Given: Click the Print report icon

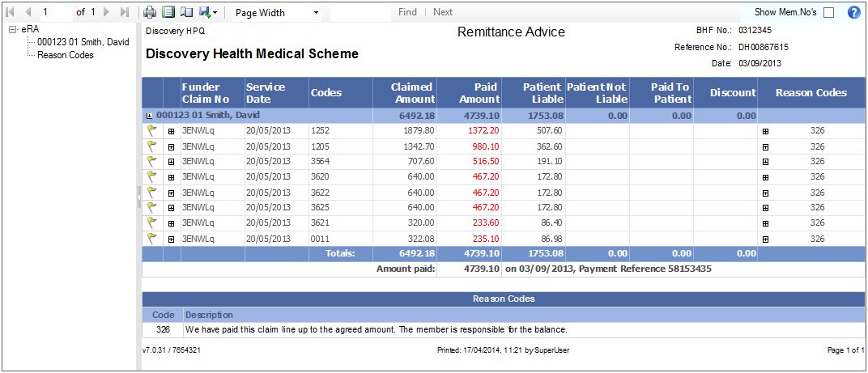Looking at the screenshot, I should pyautogui.click(x=150, y=12).
